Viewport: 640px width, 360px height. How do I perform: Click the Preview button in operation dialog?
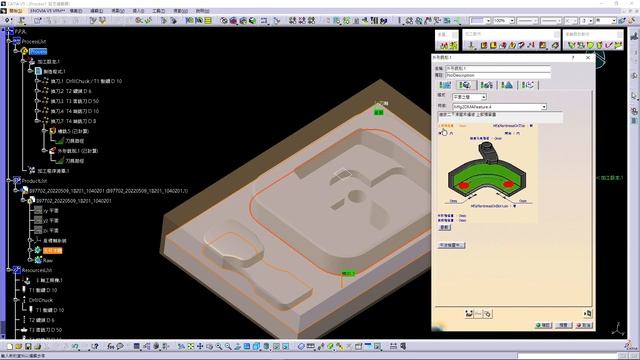[x=564, y=325]
